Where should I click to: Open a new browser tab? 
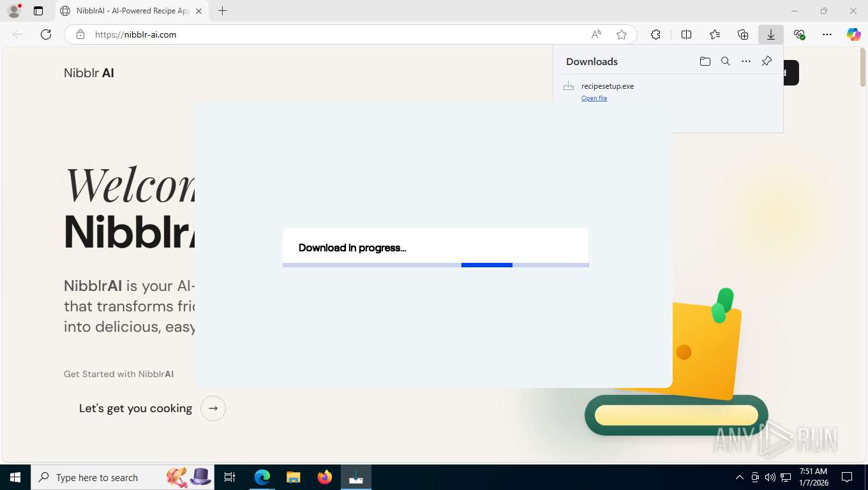[x=222, y=11]
